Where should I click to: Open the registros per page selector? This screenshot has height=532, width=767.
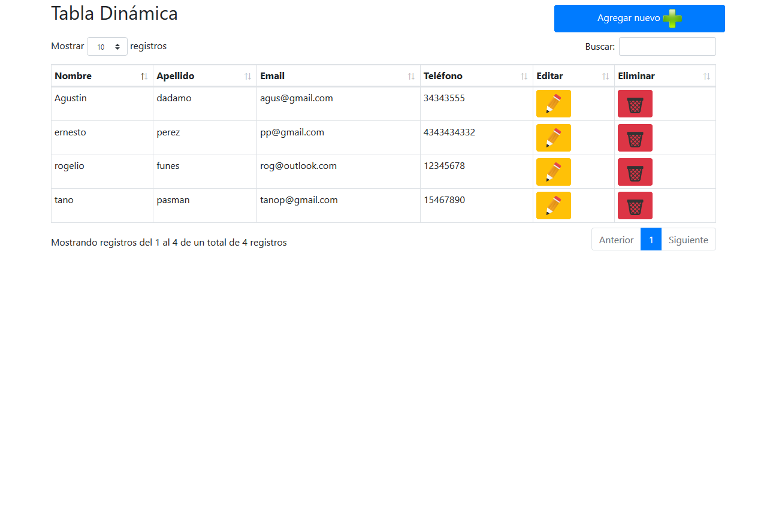pyautogui.click(x=107, y=46)
